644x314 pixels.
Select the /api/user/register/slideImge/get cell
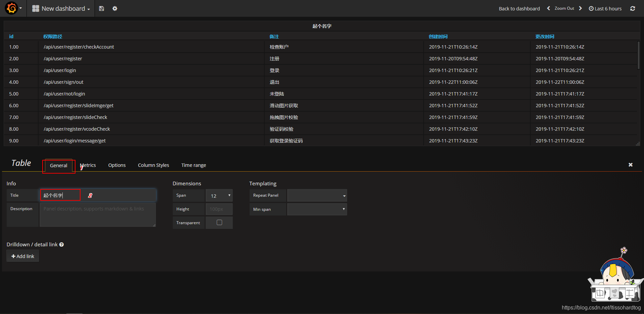(x=151, y=106)
